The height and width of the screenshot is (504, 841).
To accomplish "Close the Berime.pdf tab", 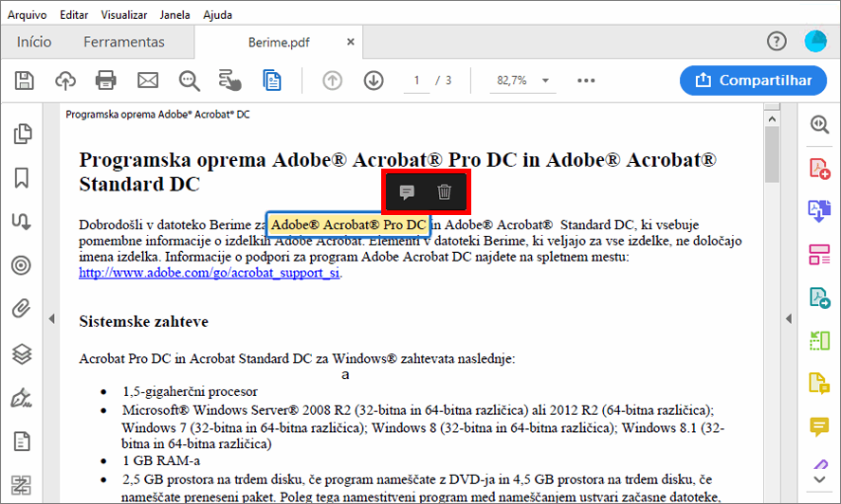I will point(351,42).
